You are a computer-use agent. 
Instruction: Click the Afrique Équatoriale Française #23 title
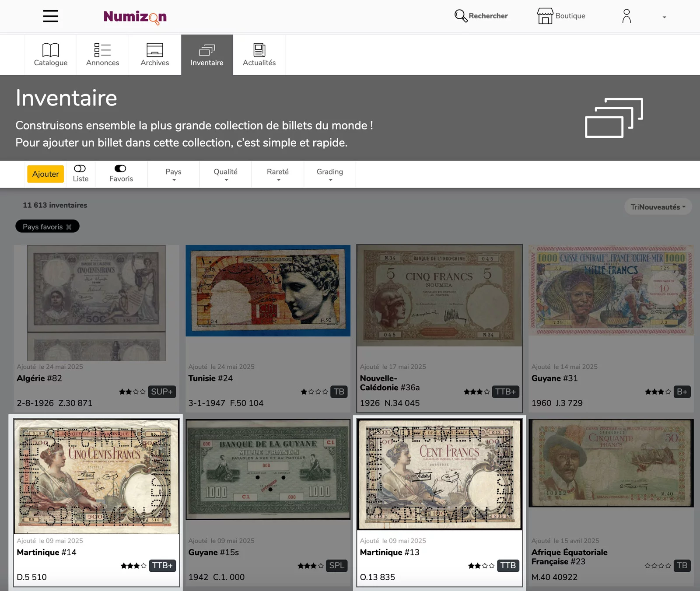coord(569,557)
